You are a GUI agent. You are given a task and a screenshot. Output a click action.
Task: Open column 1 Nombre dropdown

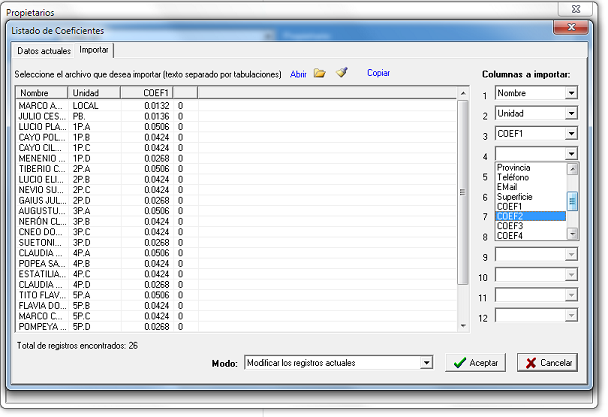point(571,93)
